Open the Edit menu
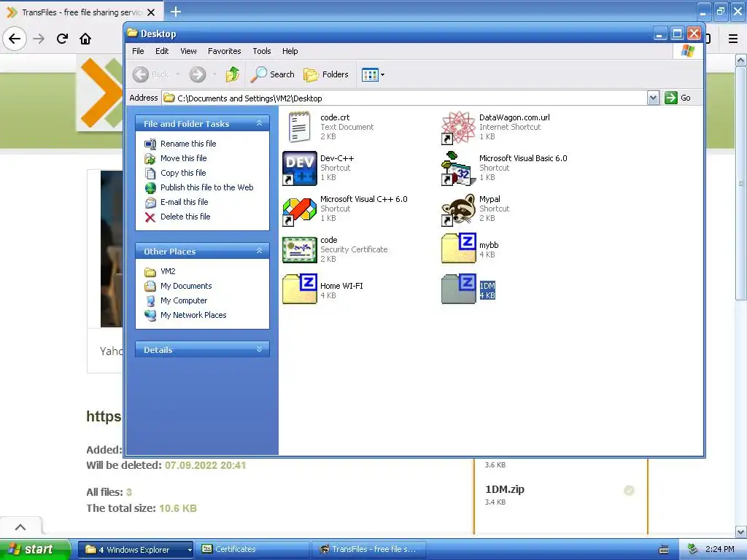The image size is (747, 560). 162,51
